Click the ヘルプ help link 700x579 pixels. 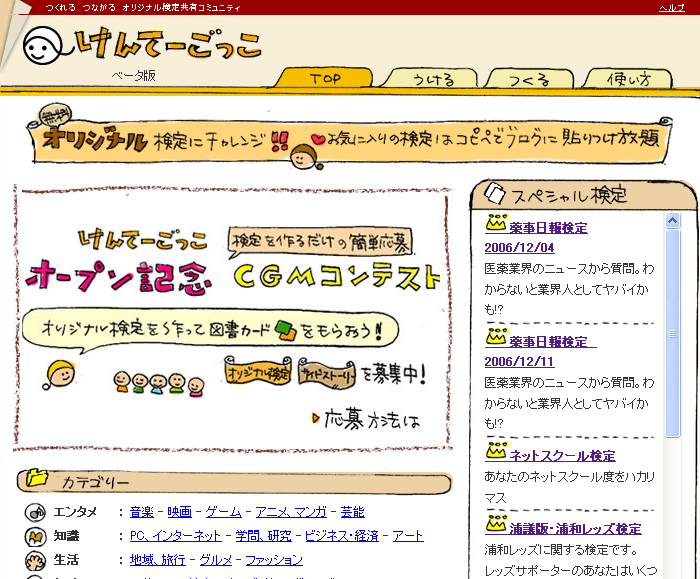click(x=671, y=8)
